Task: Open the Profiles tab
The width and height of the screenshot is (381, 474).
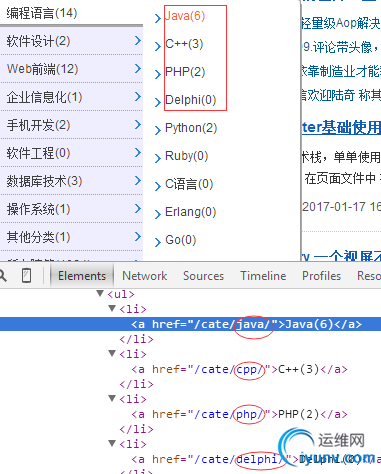Action: (321, 276)
